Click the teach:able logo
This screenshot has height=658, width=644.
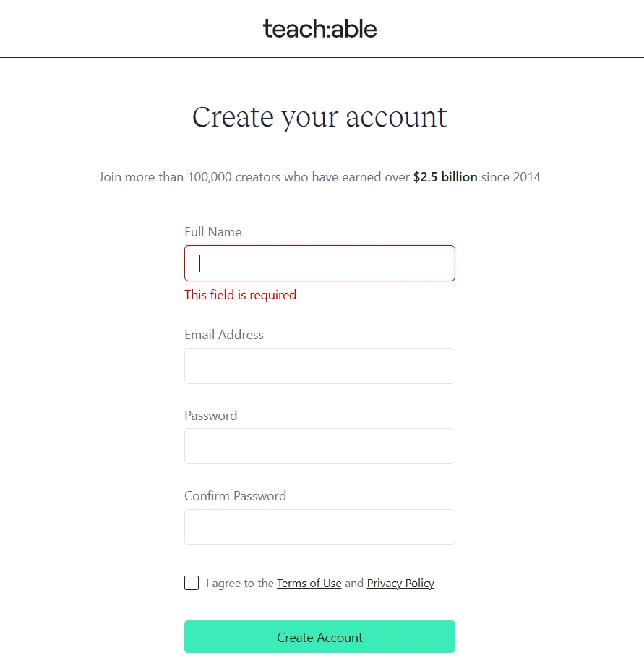point(320,28)
